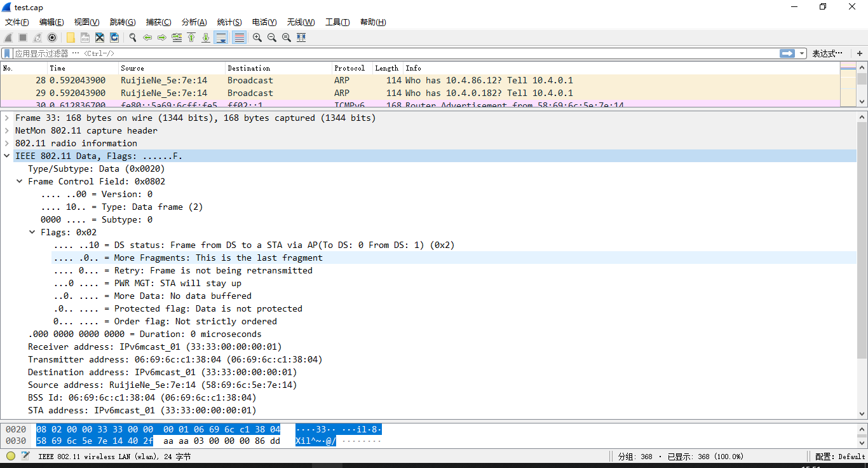
Task: Click the zoom in icon on toolbar
Action: coord(257,37)
